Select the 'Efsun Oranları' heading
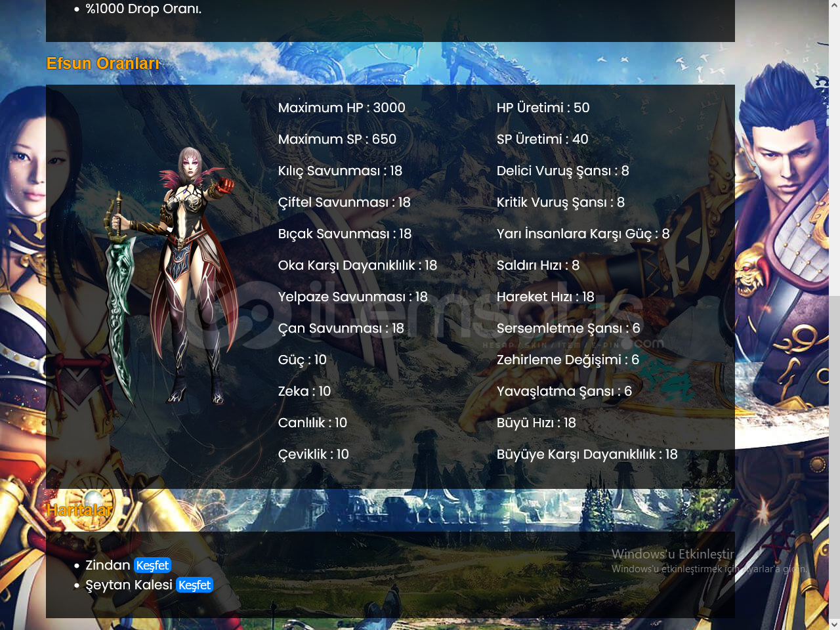This screenshot has height=630, width=840. tap(103, 64)
